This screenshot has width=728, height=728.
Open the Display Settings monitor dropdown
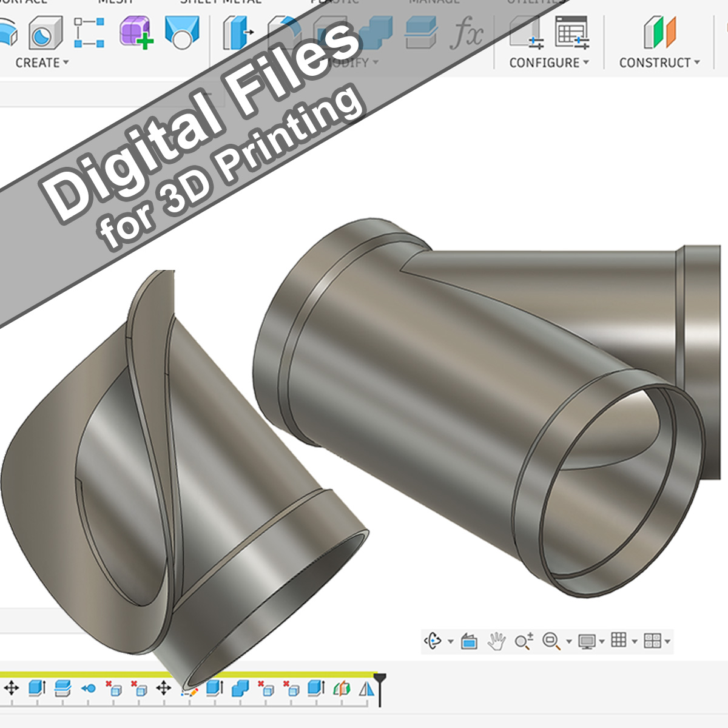pos(591,641)
